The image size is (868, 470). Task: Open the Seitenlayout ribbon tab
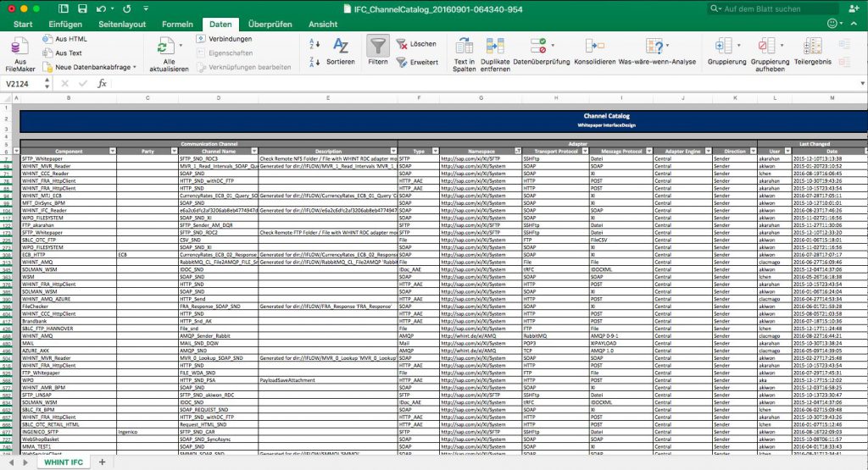click(x=122, y=25)
